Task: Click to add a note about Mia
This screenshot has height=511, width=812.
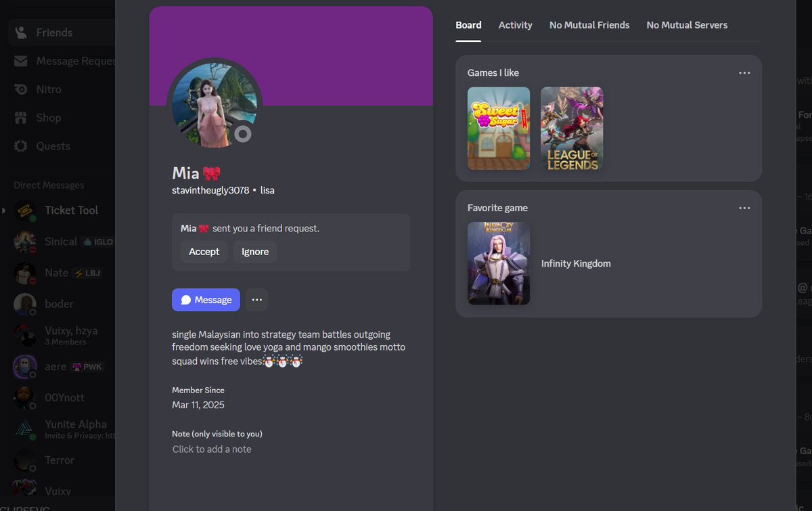Action: 212,449
